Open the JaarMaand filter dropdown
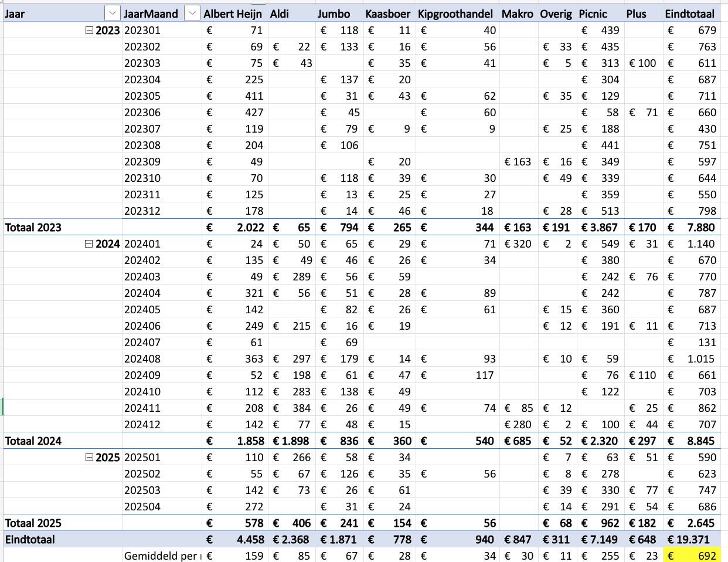Screen dimensions: 728x562 192,13
